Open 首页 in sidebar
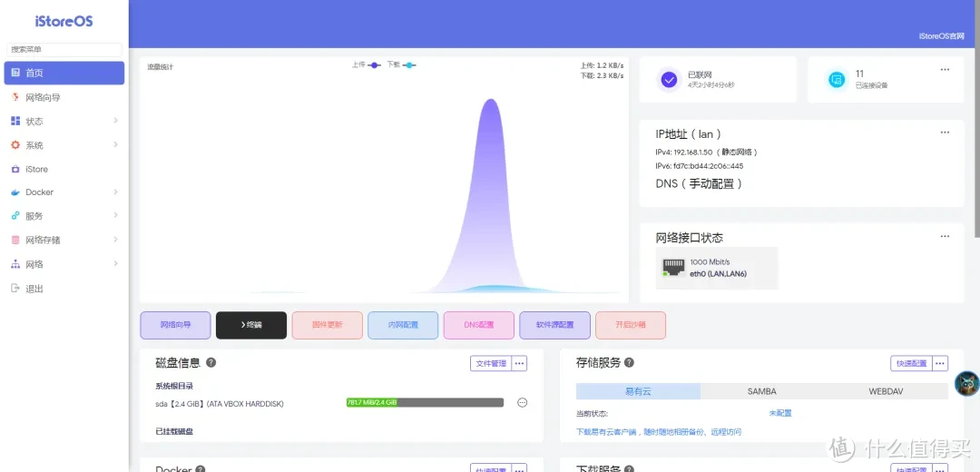This screenshot has height=472, width=980. click(64, 74)
